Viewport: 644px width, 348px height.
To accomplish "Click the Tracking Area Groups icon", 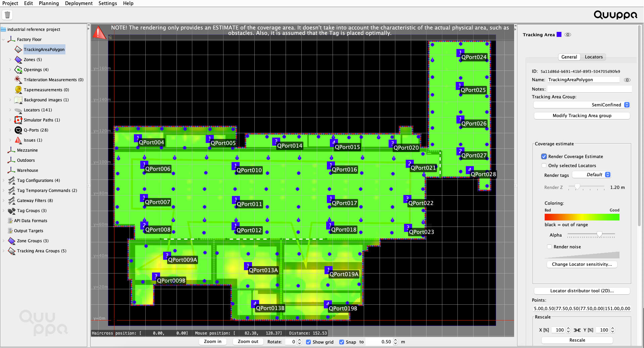I will point(12,251).
